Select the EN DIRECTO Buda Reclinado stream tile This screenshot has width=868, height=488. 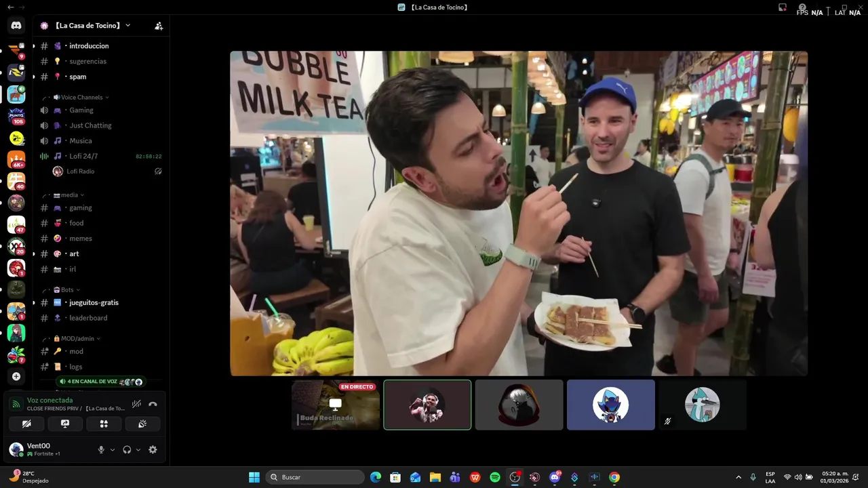pyautogui.click(x=336, y=405)
